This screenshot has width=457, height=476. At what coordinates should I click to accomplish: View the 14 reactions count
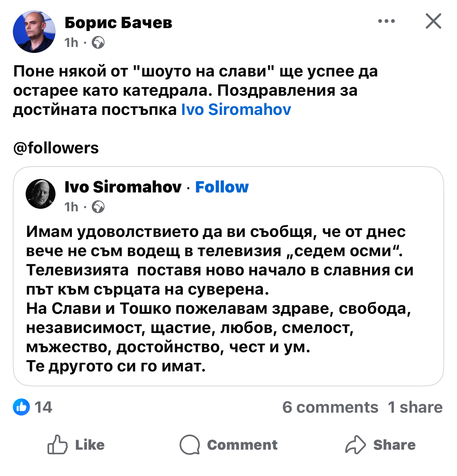tap(43, 407)
